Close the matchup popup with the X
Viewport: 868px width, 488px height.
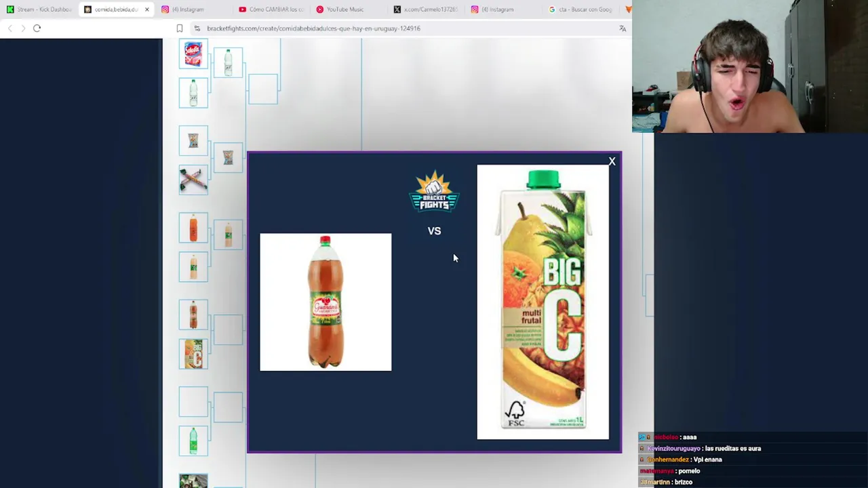(x=612, y=161)
